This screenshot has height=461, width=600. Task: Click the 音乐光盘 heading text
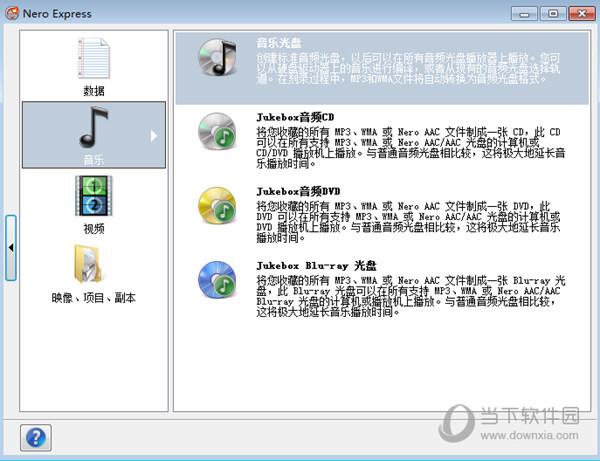click(279, 44)
